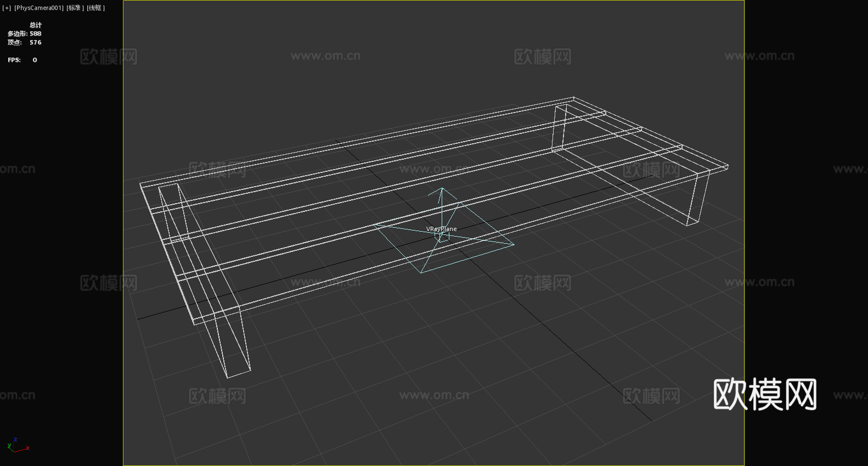Open the PhysCamera001 view label menu
Viewport: 868px width, 466px height.
pyautogui.click(x=39, y=8)
